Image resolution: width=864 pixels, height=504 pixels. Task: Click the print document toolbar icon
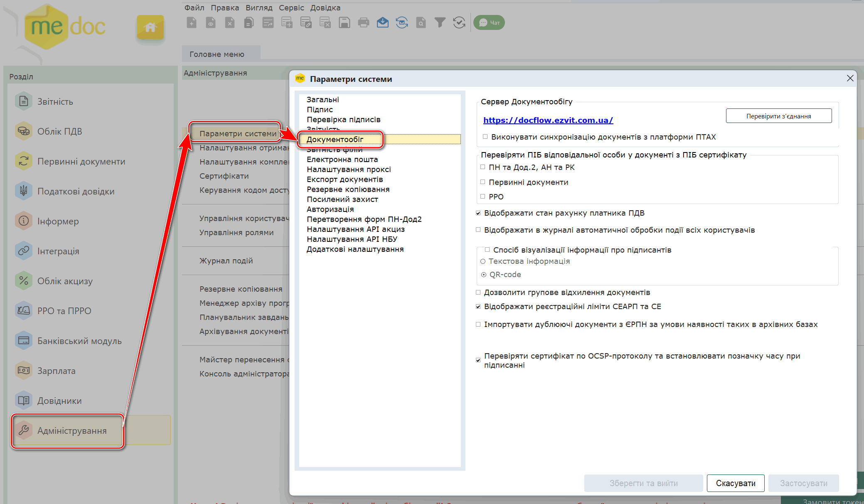click(x=364, y=23)
